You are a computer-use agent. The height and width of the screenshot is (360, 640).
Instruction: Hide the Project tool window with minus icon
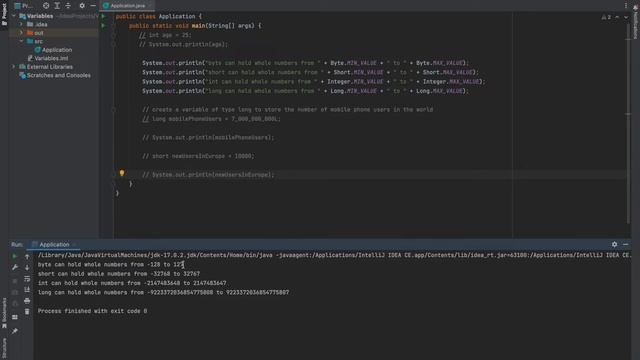93,6
